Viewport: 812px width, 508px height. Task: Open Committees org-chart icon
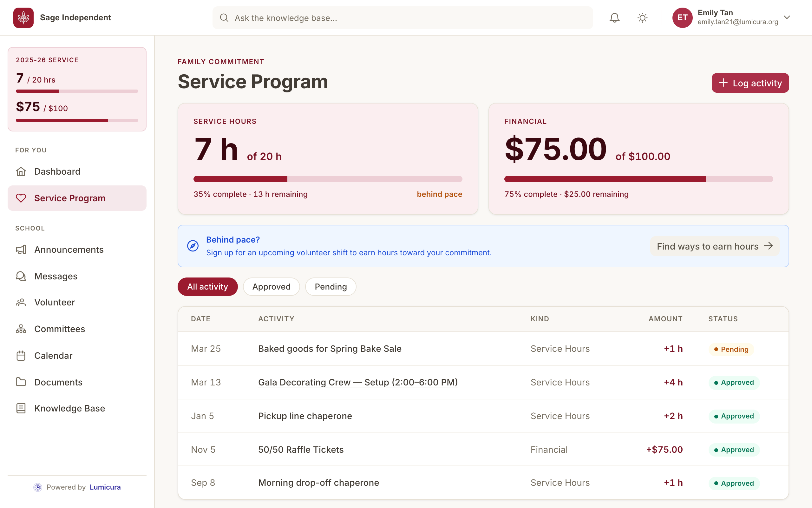(21, 329)
